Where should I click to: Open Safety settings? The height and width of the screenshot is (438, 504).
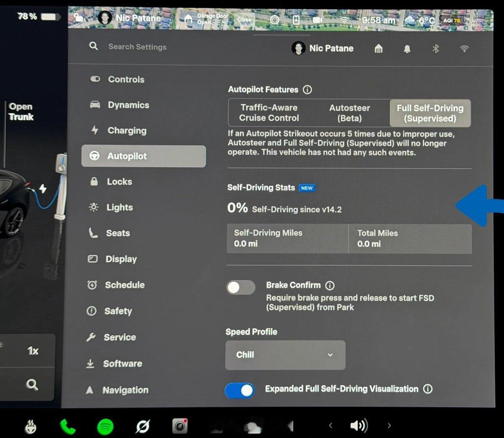pyautogui.click(x=143, y=311)
